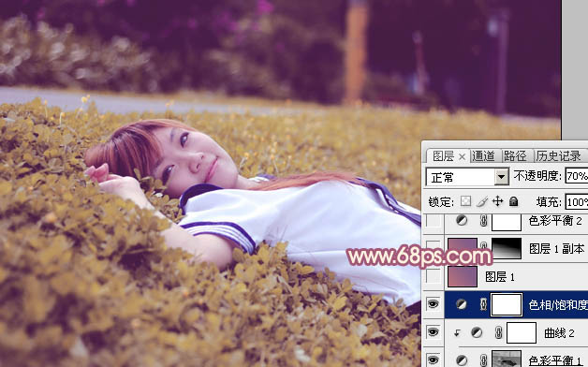The width and height of the screenshot is (588, 367).
Task: Hide the 色彩平衡 1 layer
Action: [x=434, y=360]
